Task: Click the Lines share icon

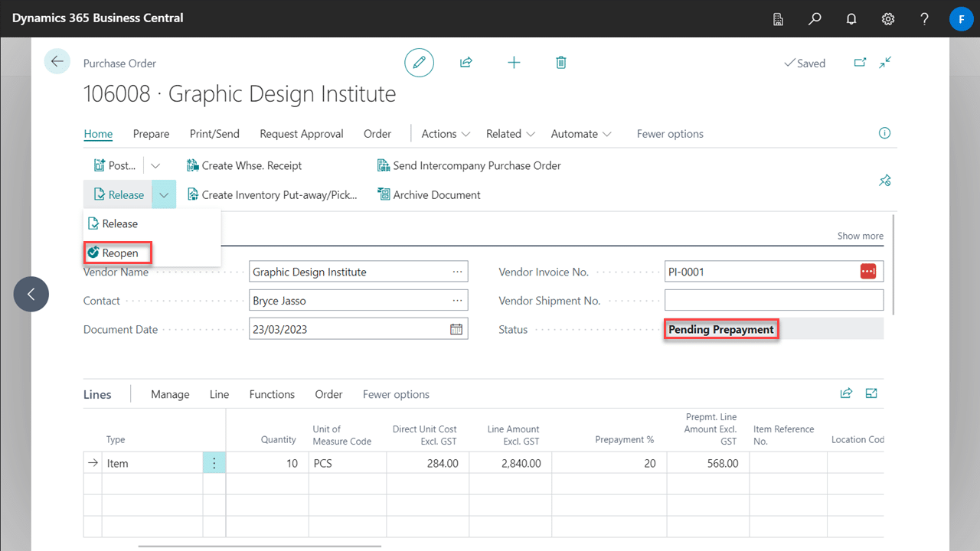Action: click(x=846, y=393)
